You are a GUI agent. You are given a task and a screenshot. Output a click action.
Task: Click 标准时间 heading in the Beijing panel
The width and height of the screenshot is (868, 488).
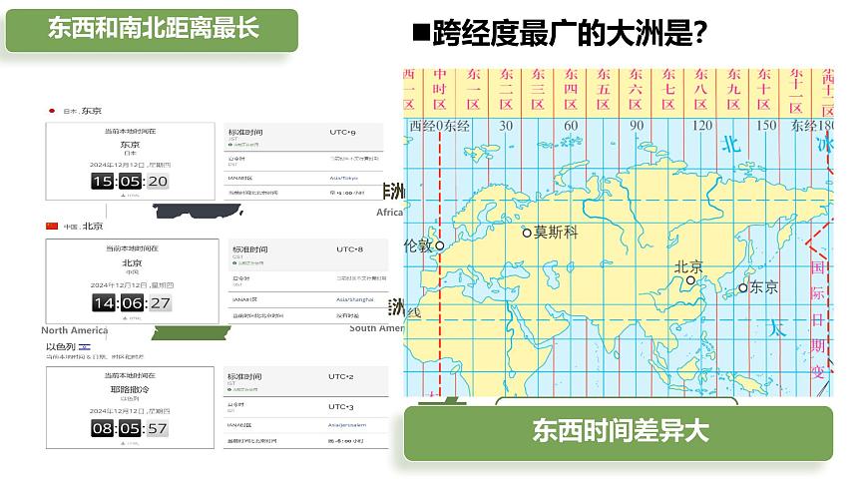tap(250, 249)
